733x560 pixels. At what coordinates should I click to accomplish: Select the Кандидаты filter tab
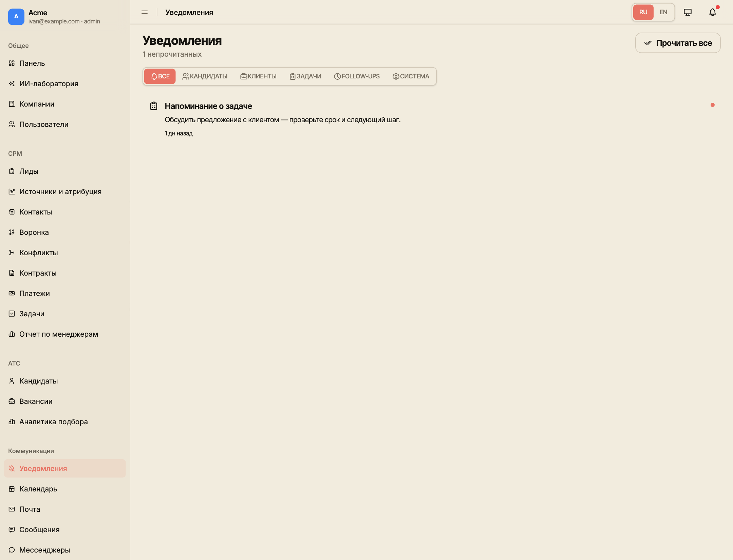click(x=205, y=76)
